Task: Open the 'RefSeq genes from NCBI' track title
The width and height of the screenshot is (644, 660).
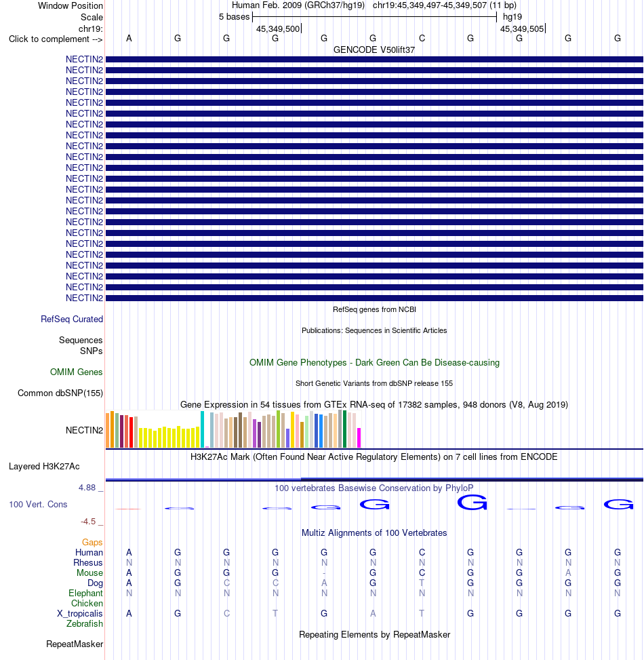Action: click(374, 309)
